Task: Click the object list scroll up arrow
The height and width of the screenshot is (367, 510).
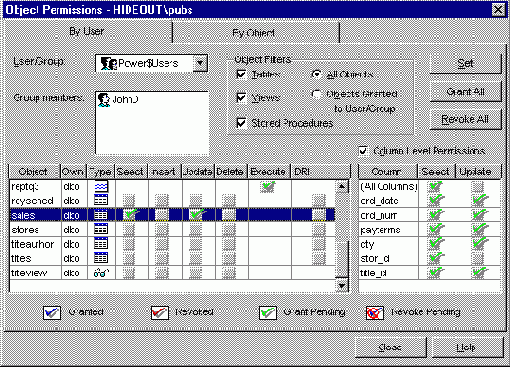Action: (342, 187)
